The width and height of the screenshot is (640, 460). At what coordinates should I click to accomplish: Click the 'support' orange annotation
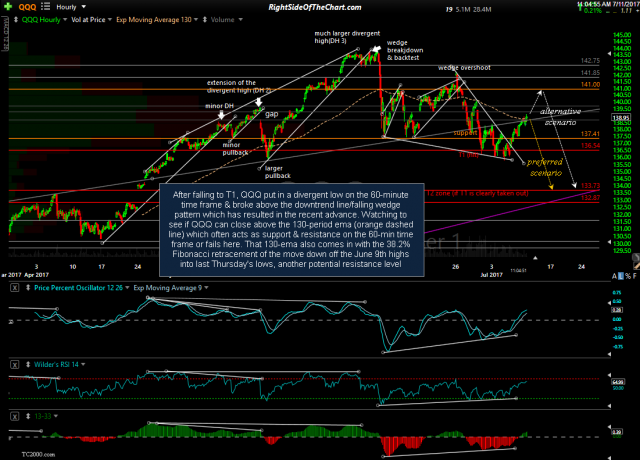465,133
